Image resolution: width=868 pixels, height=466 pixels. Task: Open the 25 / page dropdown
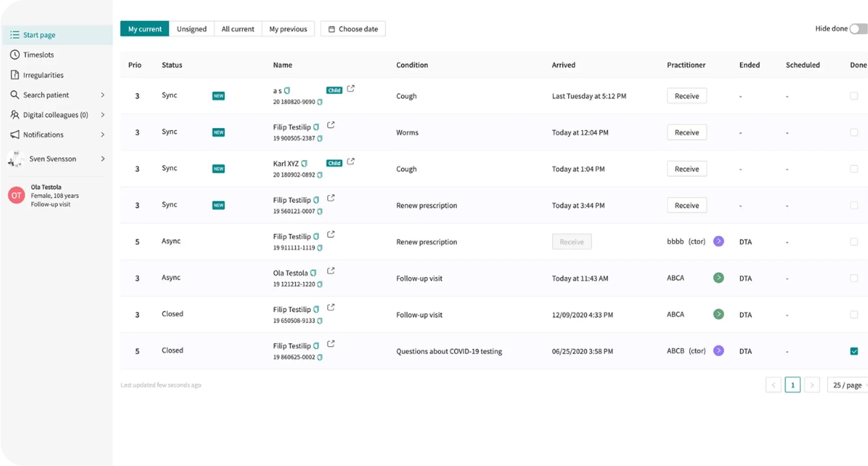[x=848, y=385]
